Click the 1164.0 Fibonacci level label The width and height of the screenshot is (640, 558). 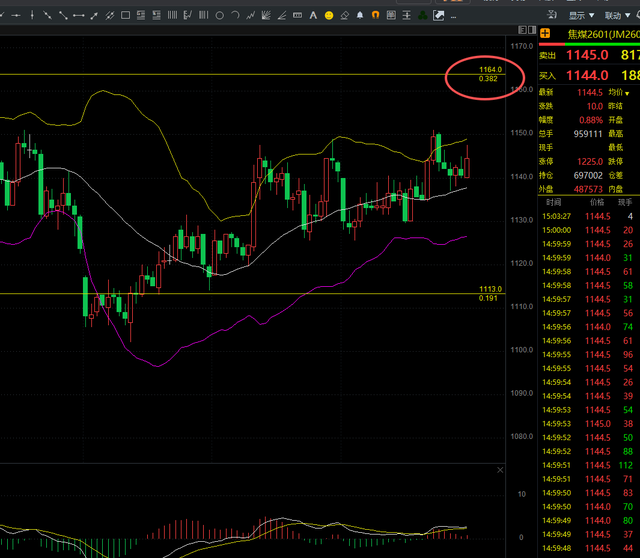click(490, 70)
